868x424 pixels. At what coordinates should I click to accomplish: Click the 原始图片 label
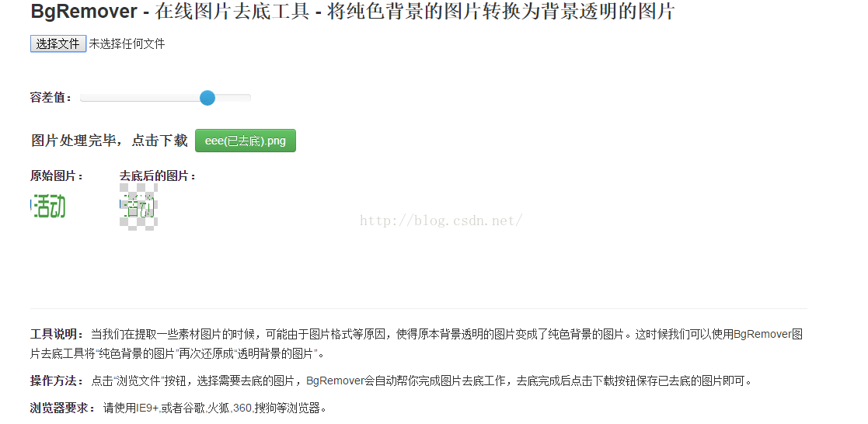57,176
